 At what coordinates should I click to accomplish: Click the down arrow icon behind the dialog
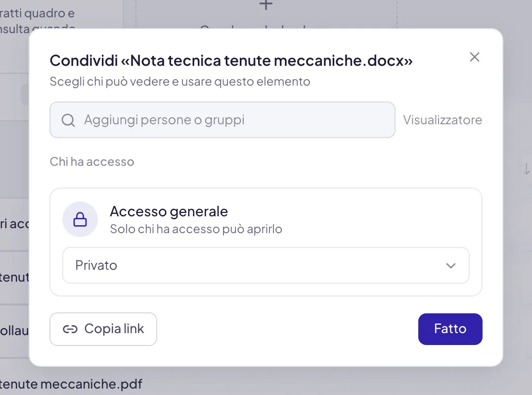(526, 169)
